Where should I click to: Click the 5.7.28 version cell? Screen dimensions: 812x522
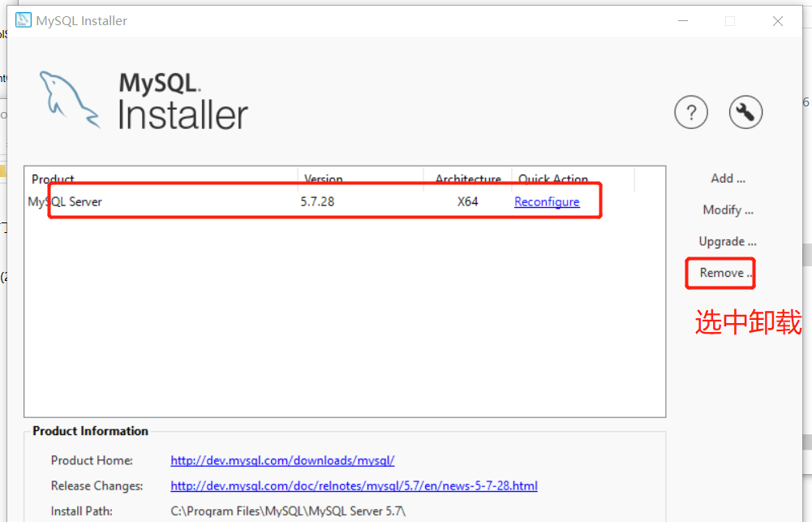(x=317, y=201)
